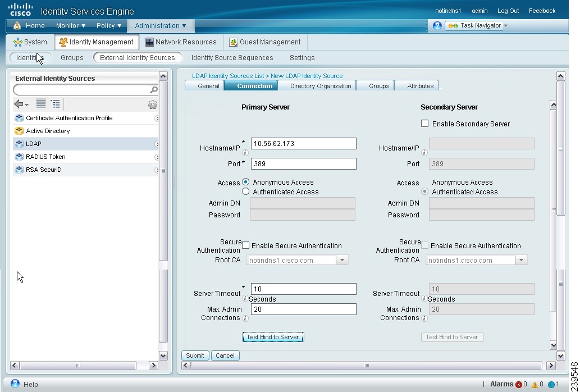
Task: Click the Help icon in status bar
Action: (x=15, y=384)
